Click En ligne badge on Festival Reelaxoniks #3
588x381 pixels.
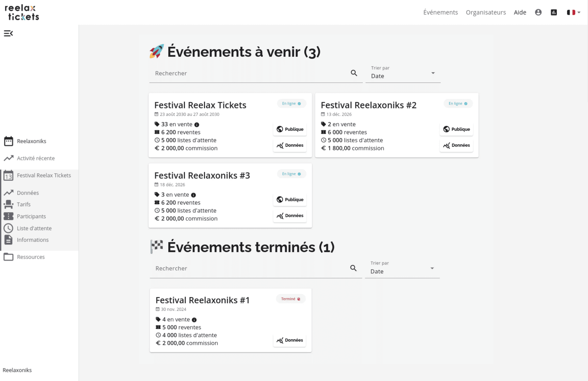292,174
